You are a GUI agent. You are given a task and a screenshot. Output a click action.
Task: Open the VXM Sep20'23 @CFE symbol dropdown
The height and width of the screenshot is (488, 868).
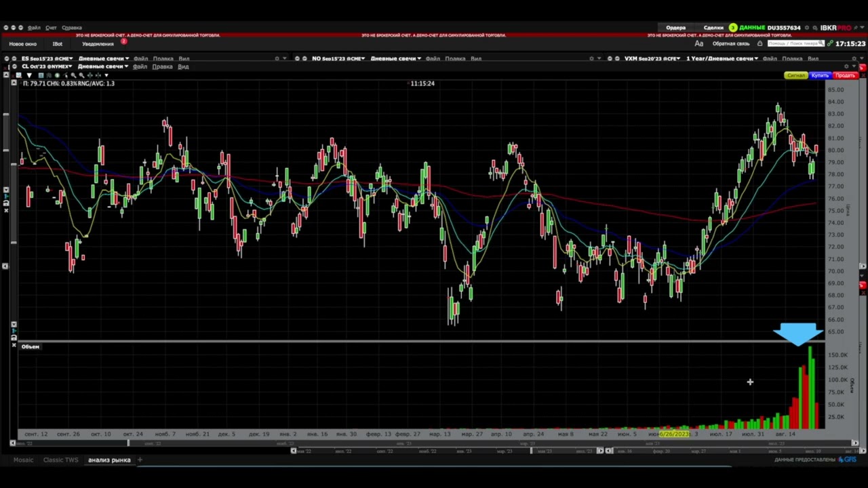(x=652, y=58)
